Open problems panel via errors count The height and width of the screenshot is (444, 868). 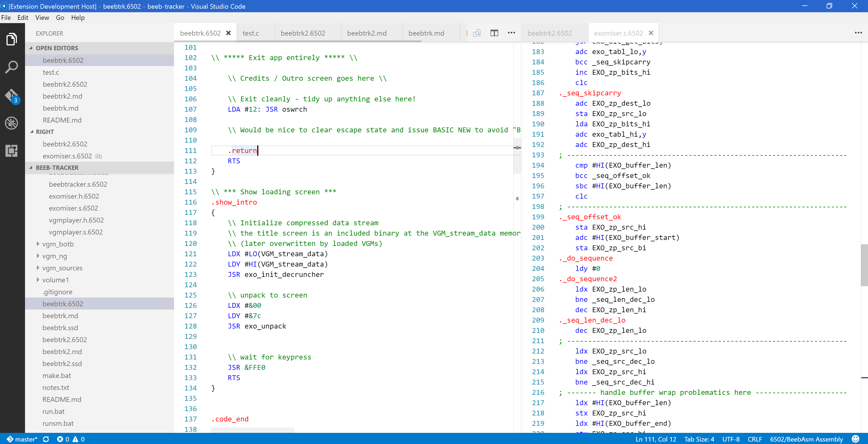click(x=63, y=439)
